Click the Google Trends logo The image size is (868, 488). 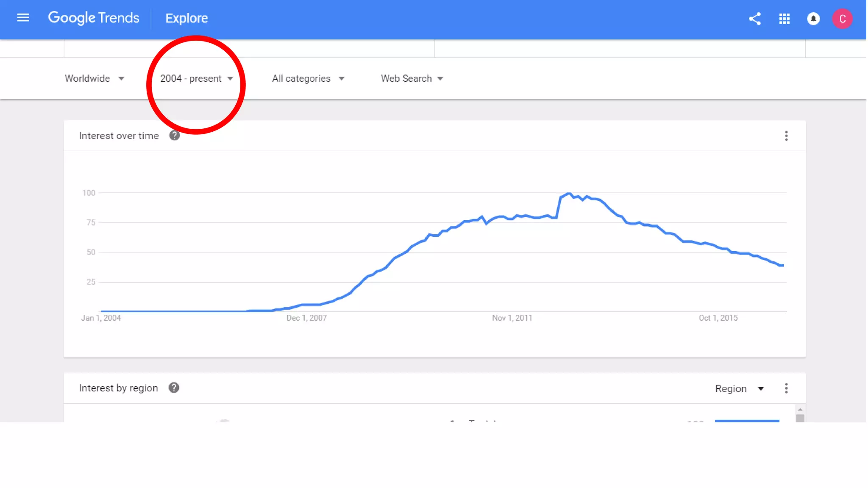[94, 18]
